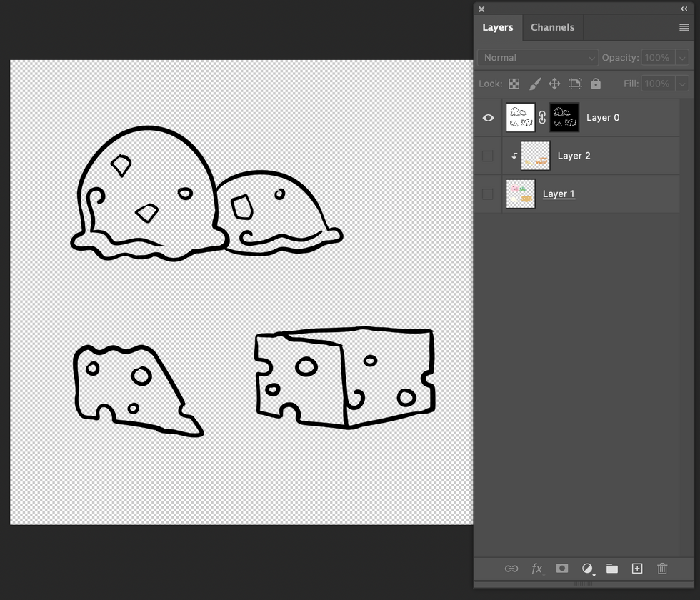
Task: Create a new layer with the plus icon
Action: tap(637, 569)
